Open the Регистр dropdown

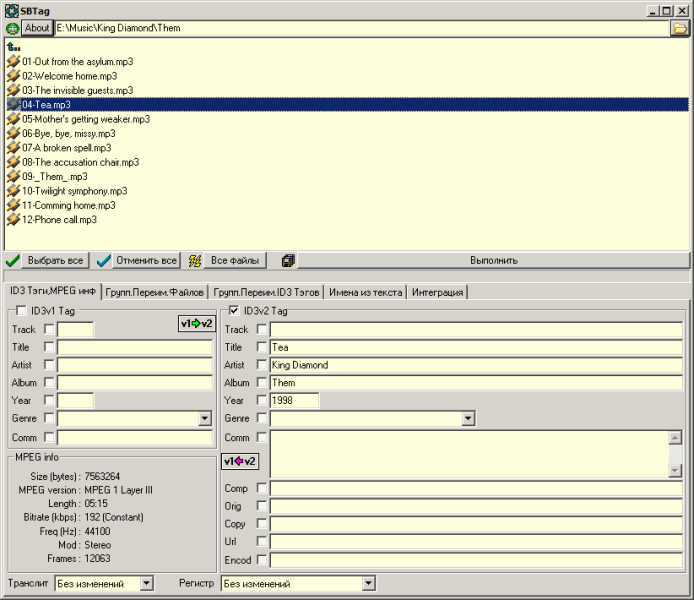pyautogui.click(x=368, y=584)
